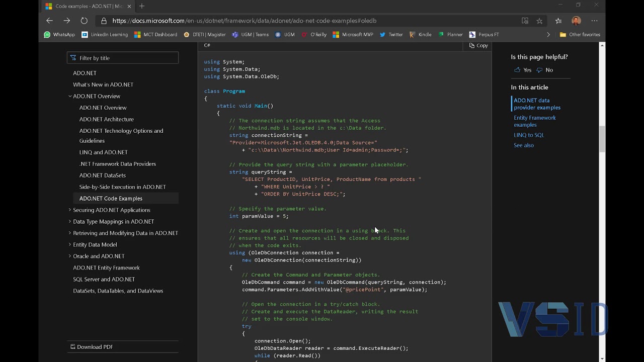Open LinkedIn Learning bookmark
This screenshot has height=362, width=644.
(105, 35)
